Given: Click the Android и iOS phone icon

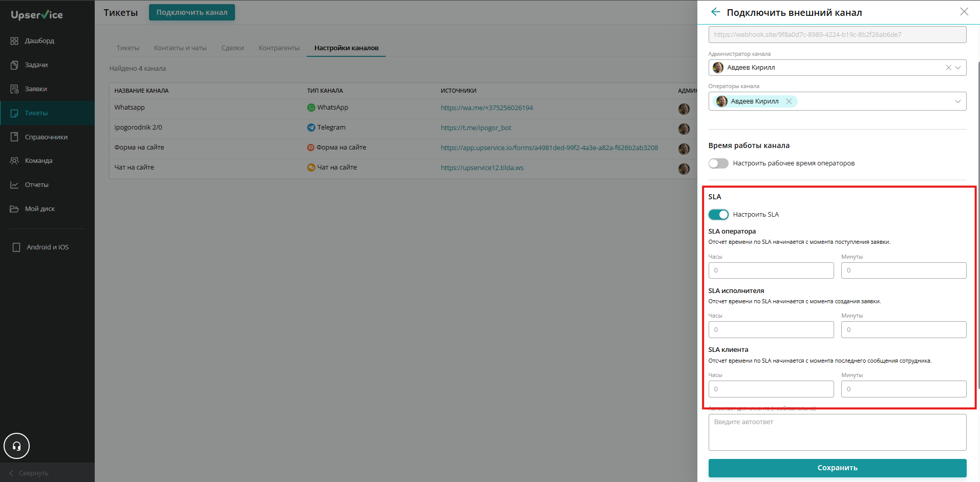Looking at the screenshot, I should 16,247.
